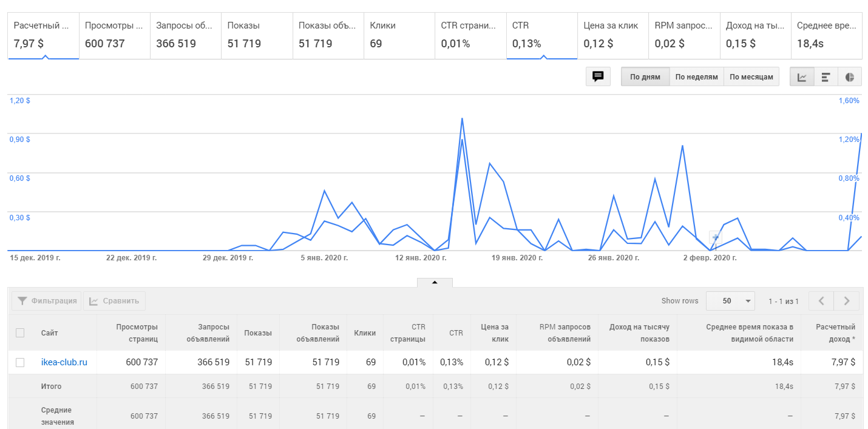Check the select-all header checkbox
The height and width of the screenshot is (429, 868).
click(x=20, y=333)
